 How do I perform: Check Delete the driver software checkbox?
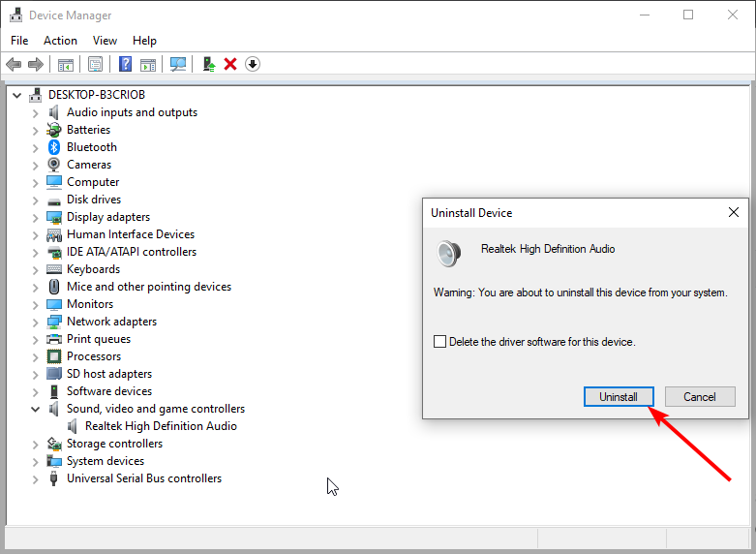pos(439,342)
